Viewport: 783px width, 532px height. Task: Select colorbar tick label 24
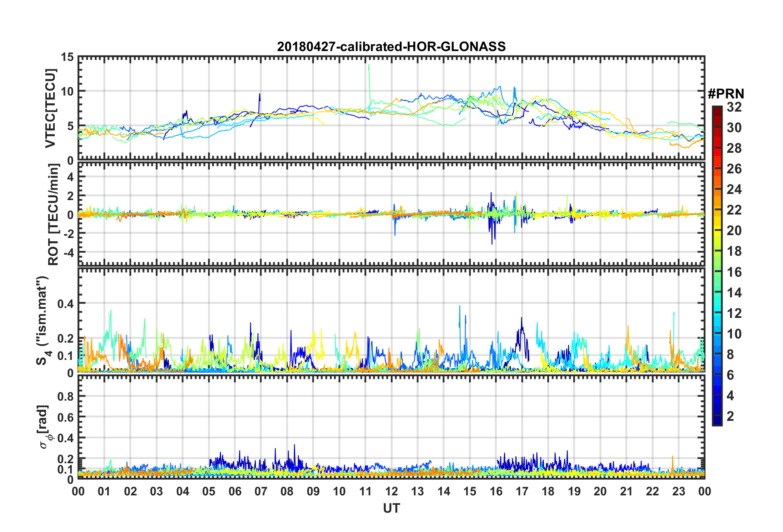pos(734,189)
